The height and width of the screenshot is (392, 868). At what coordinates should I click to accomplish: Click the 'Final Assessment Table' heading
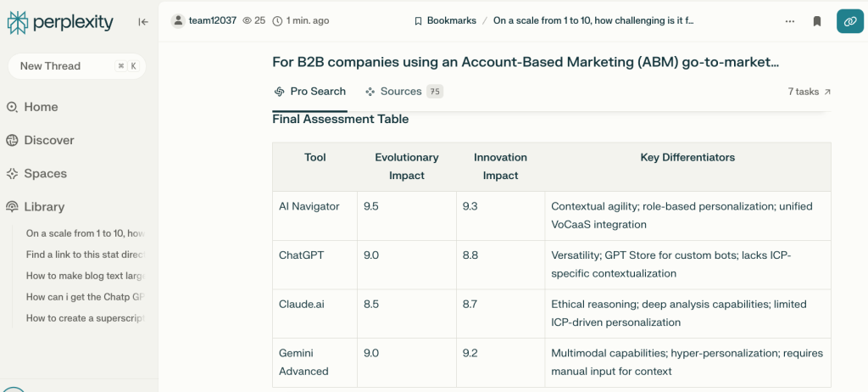pos(341,119)
